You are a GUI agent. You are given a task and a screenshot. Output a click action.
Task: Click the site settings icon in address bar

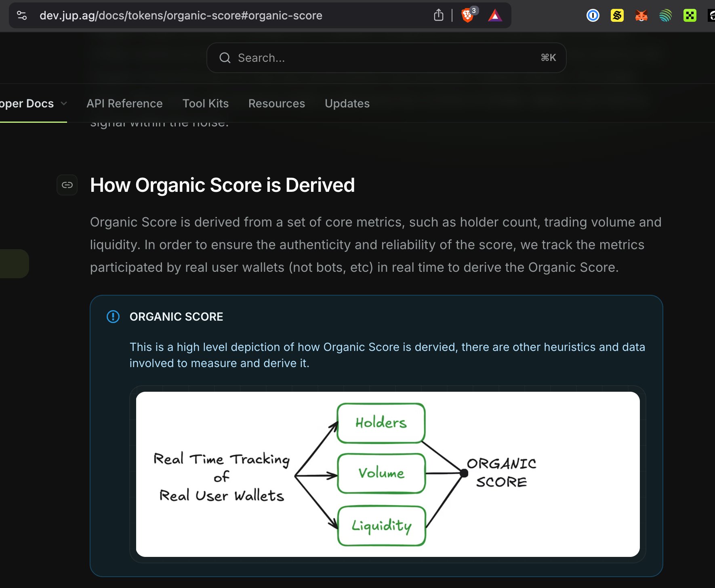click(22, 16)
